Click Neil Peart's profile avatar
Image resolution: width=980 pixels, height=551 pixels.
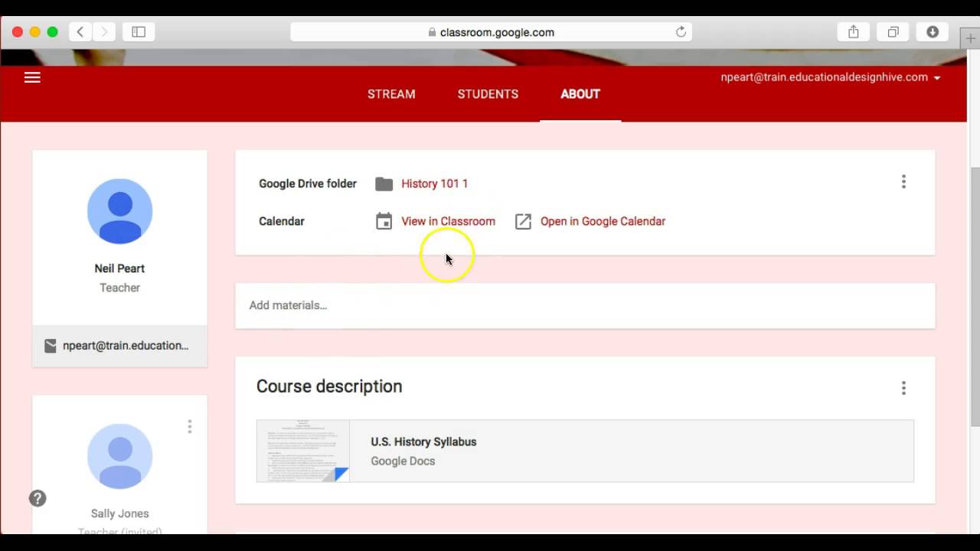coord(120,211)
